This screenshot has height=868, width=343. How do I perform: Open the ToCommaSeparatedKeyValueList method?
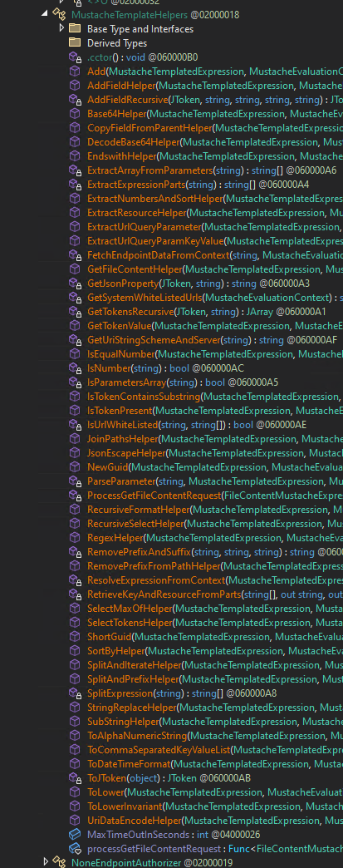pos(159,750)
